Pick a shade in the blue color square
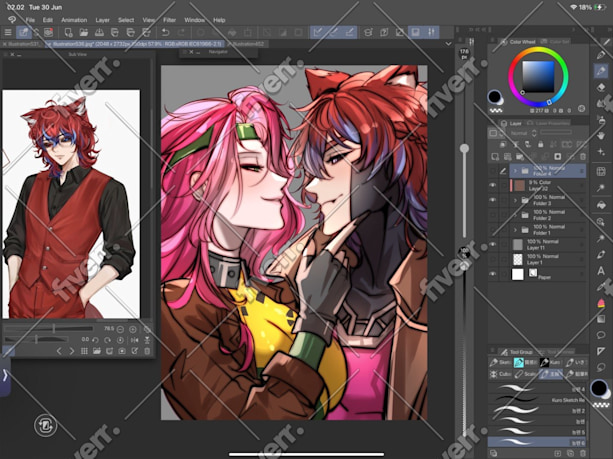The image size is (613, 459). pos(538,77)
